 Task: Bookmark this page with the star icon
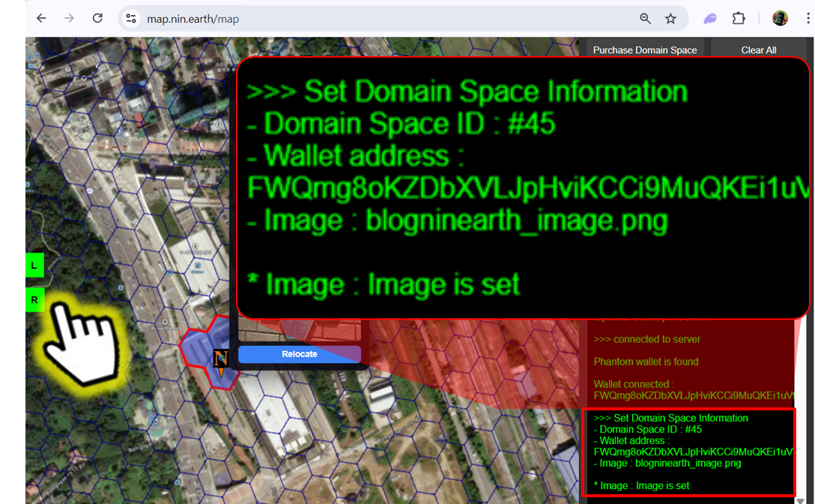pos(670,19)
